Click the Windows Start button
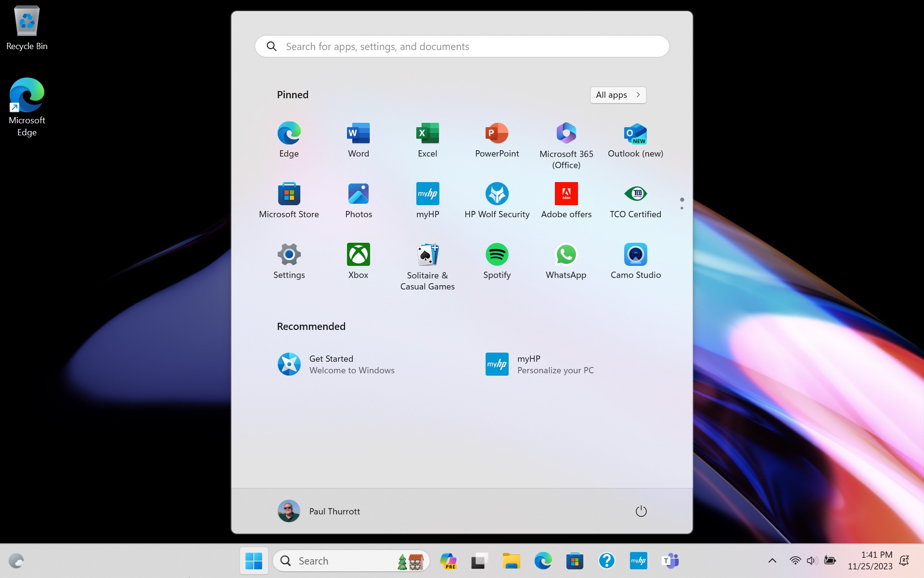The height and width of the screenshot is (578, 924). 254,561
